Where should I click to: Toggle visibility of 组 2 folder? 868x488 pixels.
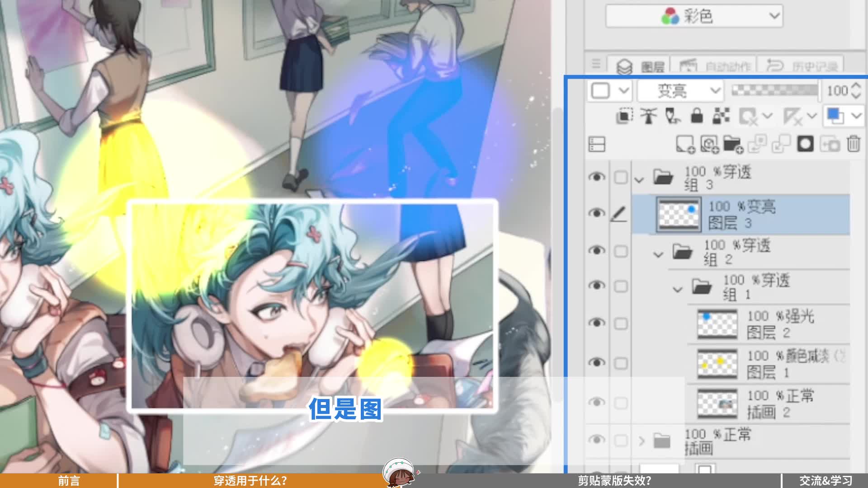pyautogui.click(x=597, y=250)
